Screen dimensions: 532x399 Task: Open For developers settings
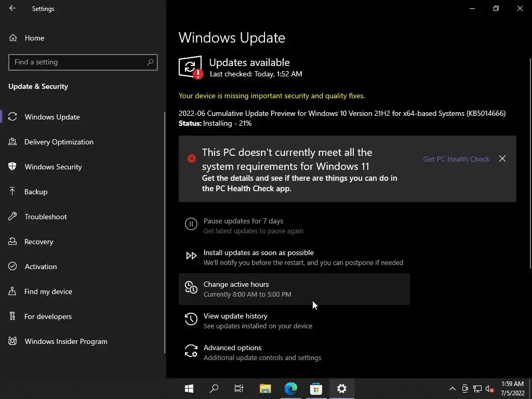click(x=83, y=316)
